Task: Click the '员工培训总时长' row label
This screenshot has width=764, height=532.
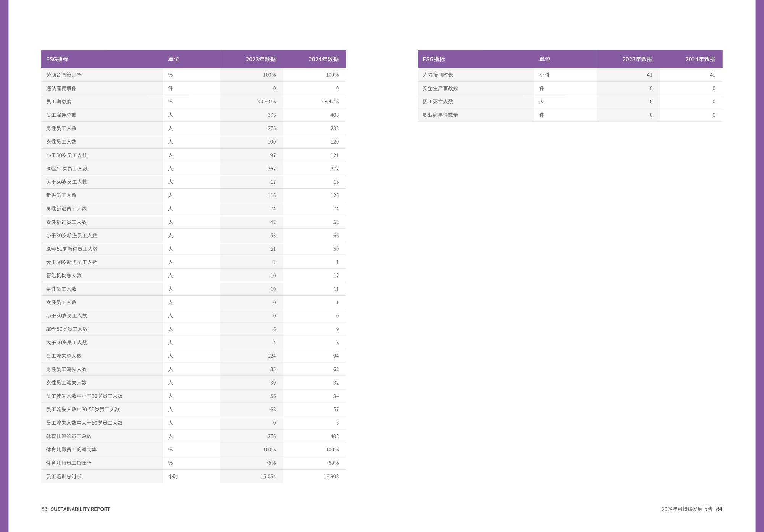Action: coord(64,477)
